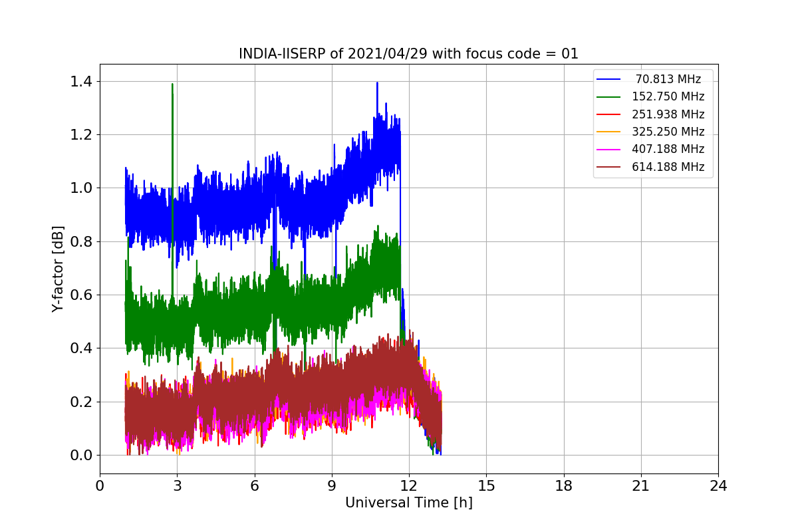Image resolution: width=798 pixels, height=532 pixels.
Task: Click the 0 tick label on x-axis
Action: pos(100,485)
